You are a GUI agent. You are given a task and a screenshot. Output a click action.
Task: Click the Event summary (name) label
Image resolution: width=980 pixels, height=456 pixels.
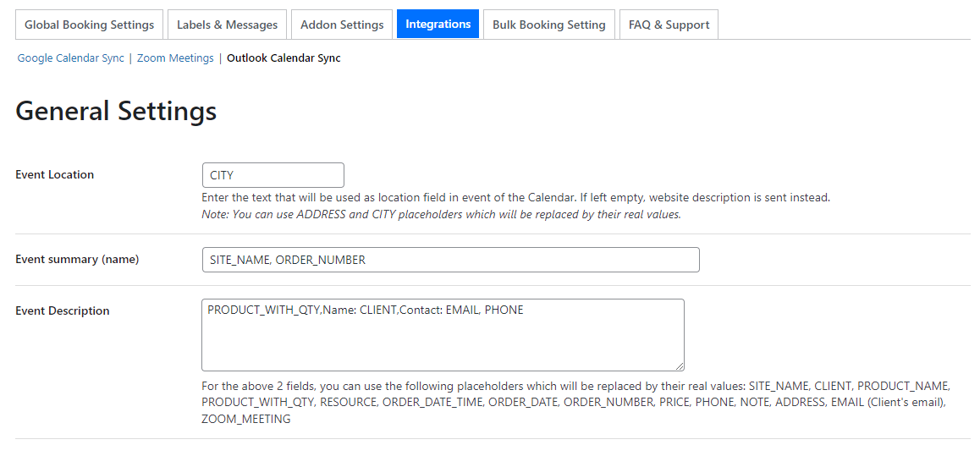coord(77,260)
